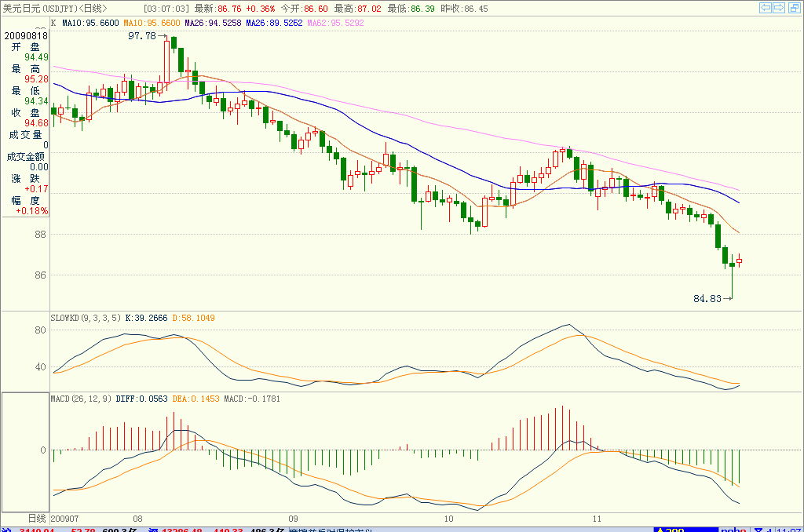Click the [03:07:03] timestamp in header

point(166,9)
